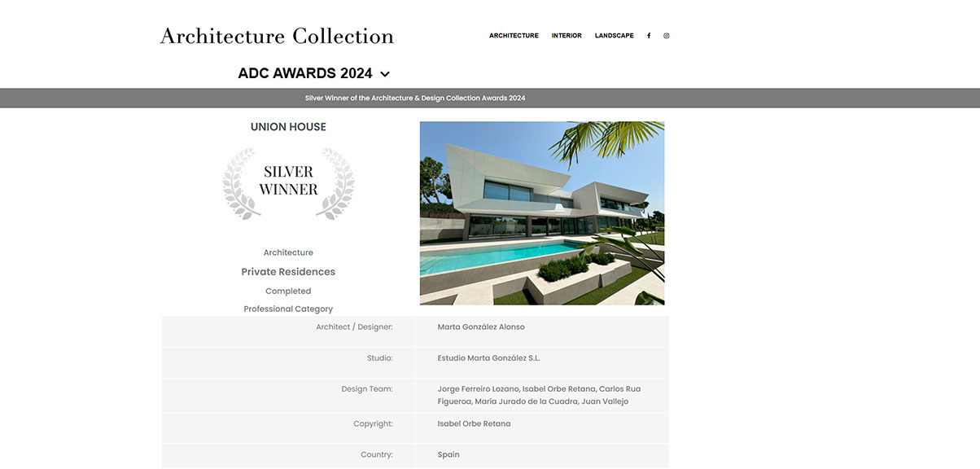Open the Architecture menu item
Image resolution: width=980 pixels, height=469 pixels.
tap(514, 36)
